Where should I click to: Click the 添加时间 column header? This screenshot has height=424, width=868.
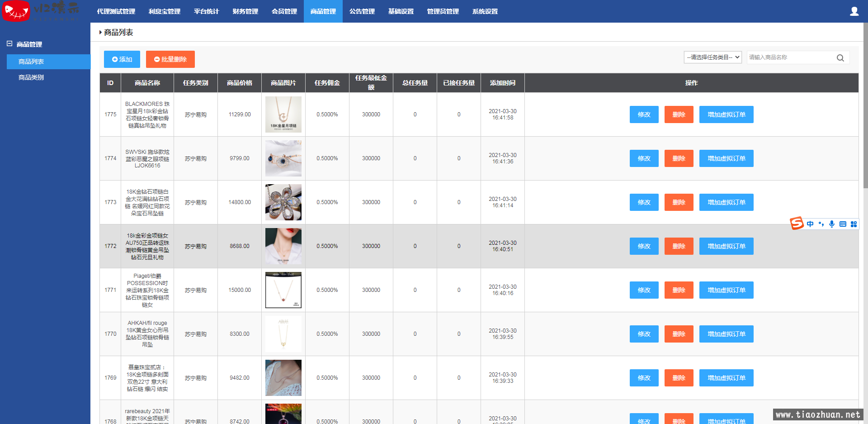503,83
